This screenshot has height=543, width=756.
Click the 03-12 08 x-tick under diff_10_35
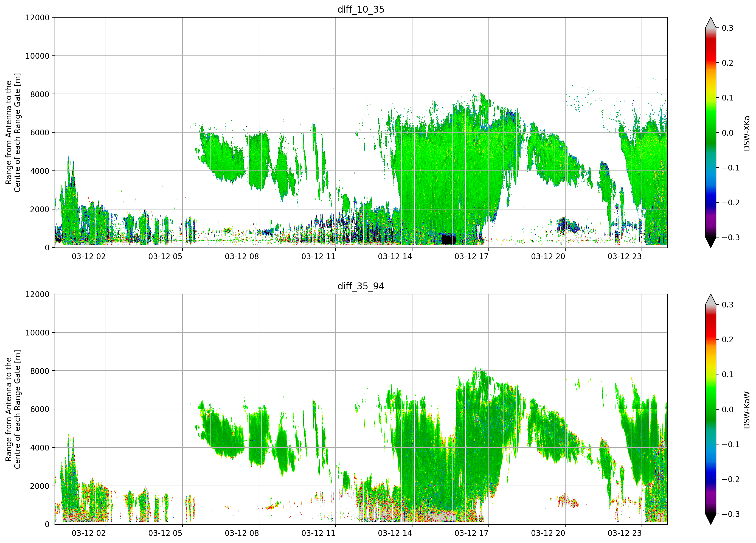242,256
